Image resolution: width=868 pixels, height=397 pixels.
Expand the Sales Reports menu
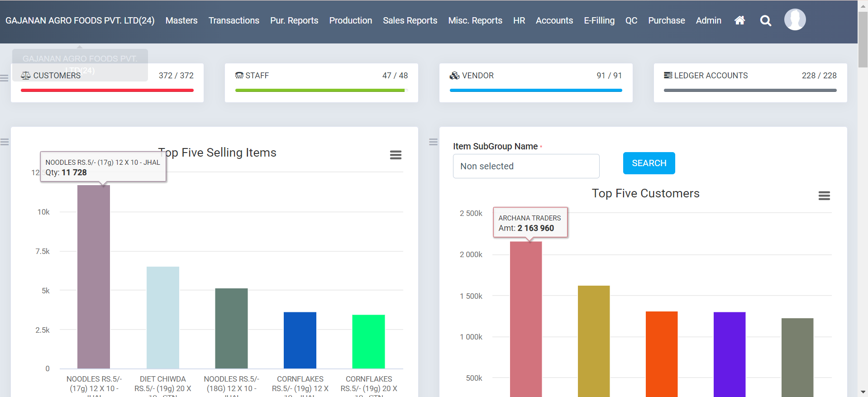tap(410, 21)
